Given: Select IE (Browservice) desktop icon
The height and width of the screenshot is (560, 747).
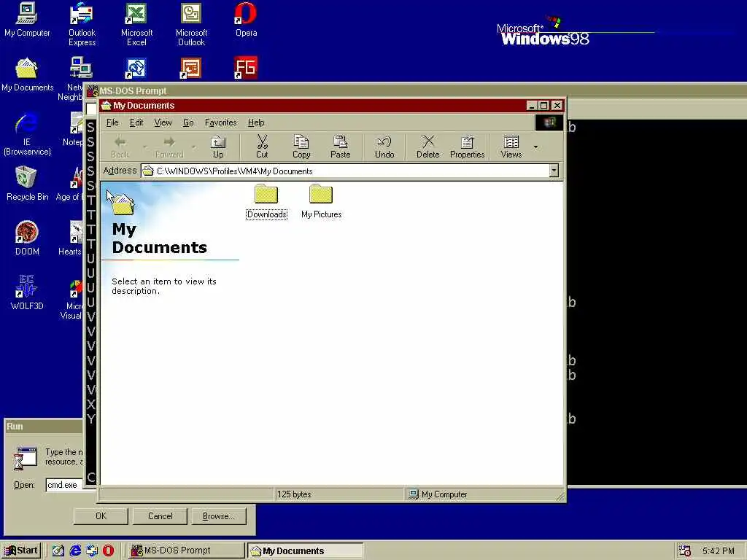Looking at the screenshot, I should point(27,134).
